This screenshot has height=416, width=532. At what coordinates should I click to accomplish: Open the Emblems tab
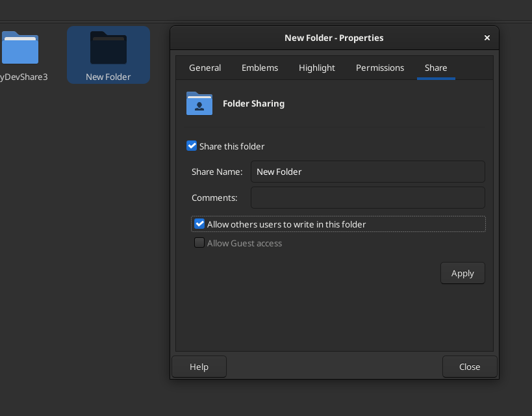260,68
